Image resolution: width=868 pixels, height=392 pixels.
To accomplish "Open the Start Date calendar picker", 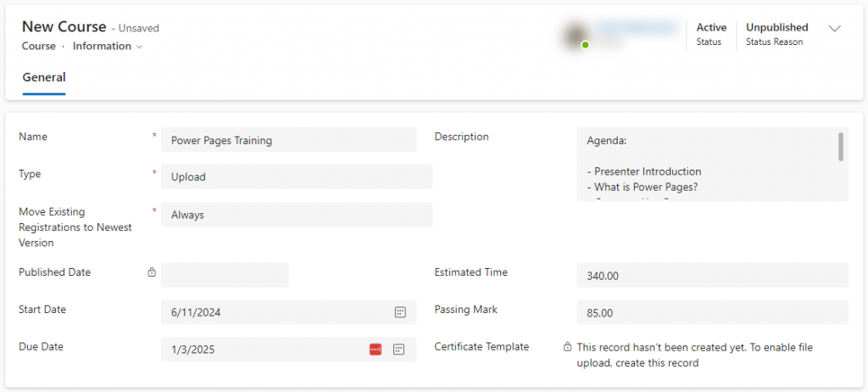I will pyautogui.click(x=400, y=312).
